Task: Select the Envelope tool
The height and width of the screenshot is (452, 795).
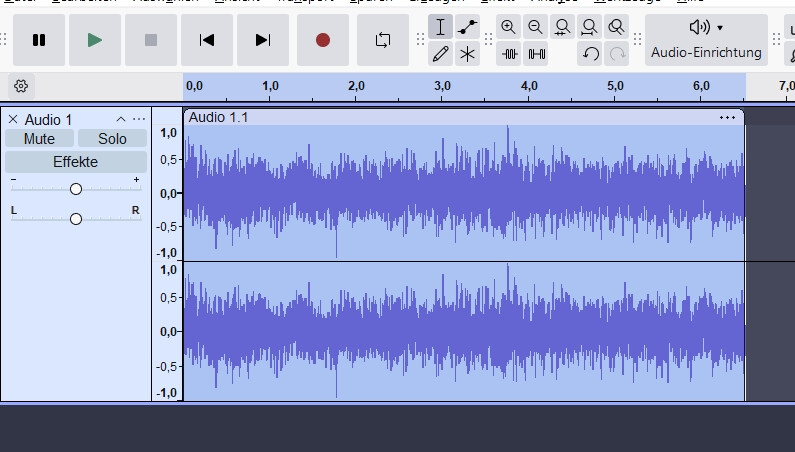Action: (467, 27)
